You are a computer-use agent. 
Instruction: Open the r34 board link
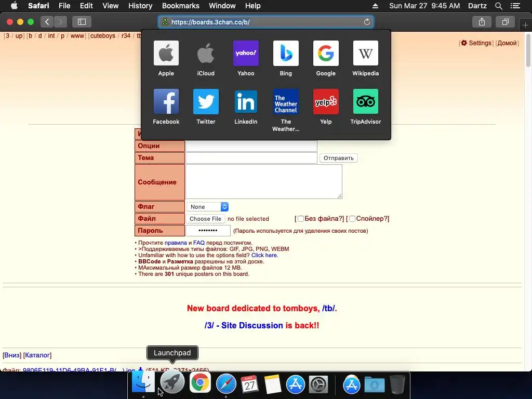pos(126,36)
